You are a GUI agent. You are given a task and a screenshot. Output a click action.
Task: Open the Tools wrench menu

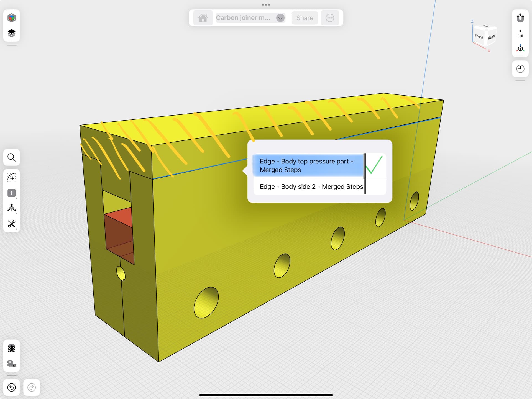(x=11, y=224)
